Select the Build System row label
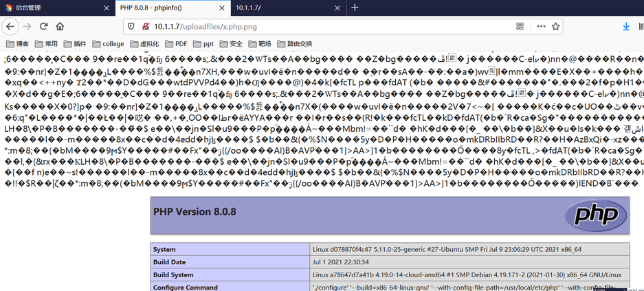This screenshot has width=644, height=291. 230,275
